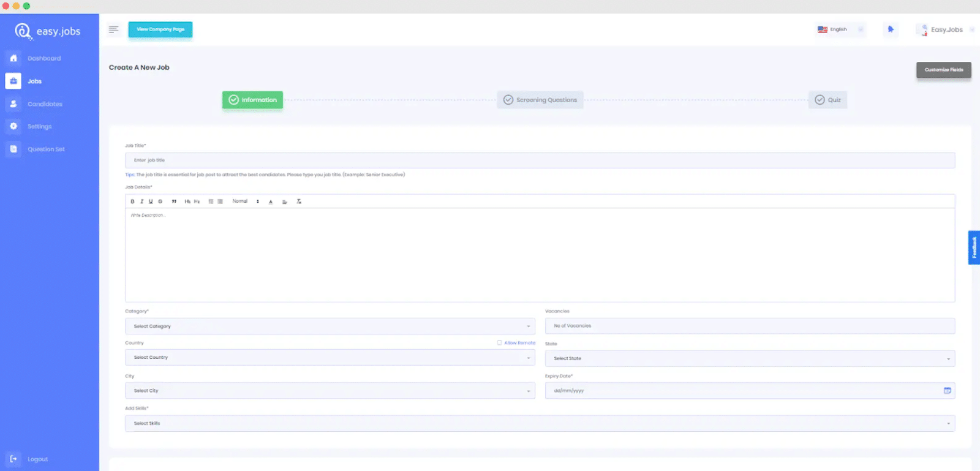This screenshot has height=471, width=980.
Task: Toggle strikethrough formatting in editor
Action: [x=160, y=202]
